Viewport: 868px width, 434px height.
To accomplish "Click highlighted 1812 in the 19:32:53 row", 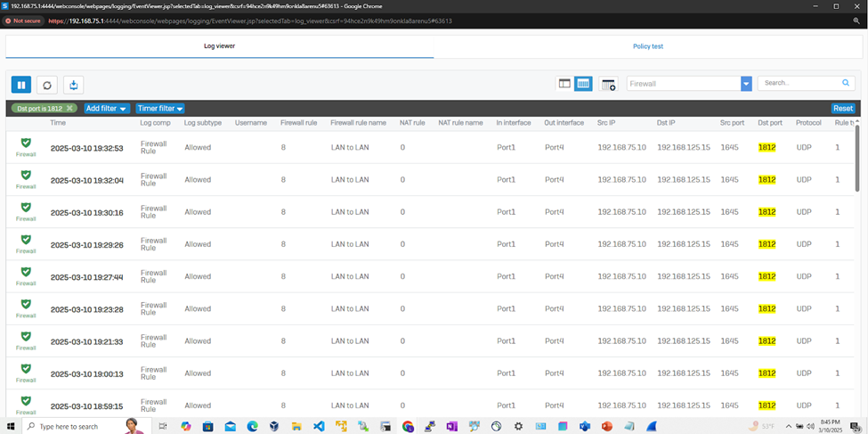I will click(767, 147).
